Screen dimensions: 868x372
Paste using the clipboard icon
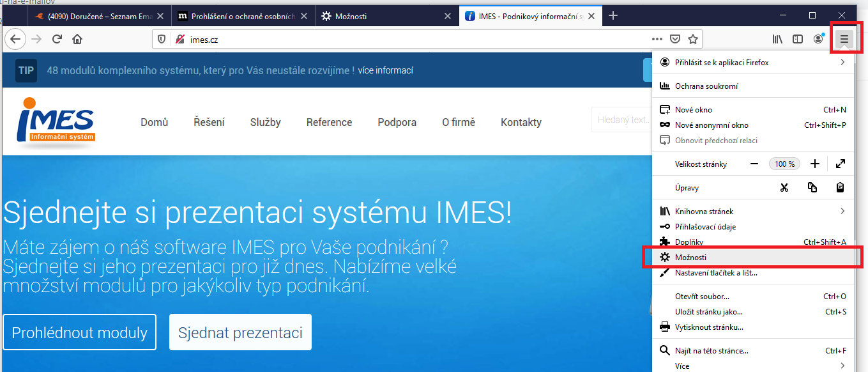(841, 188)
